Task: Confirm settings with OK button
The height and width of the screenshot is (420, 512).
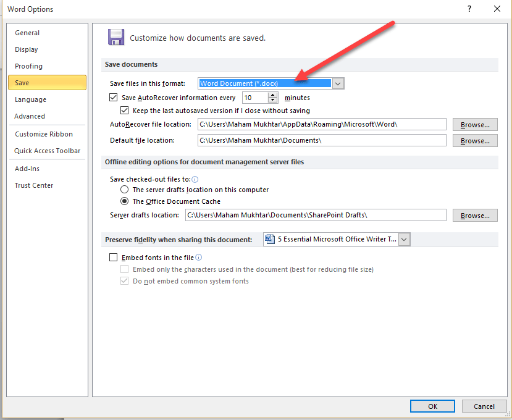Action: pos(432,406)
